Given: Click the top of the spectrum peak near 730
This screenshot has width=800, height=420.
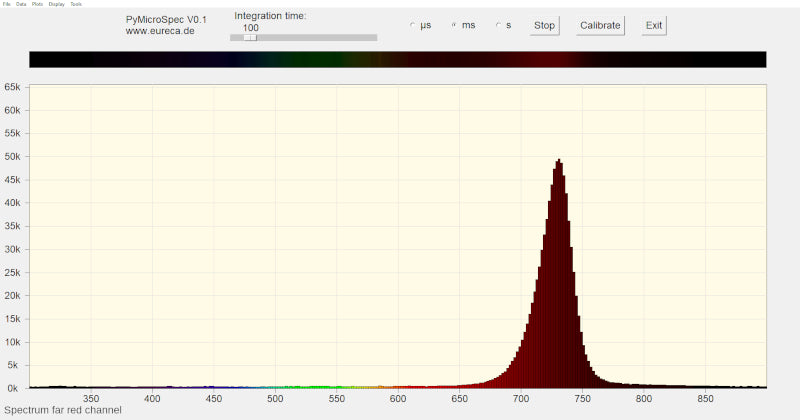Looking at the screenshot, I should coord(559,161).
